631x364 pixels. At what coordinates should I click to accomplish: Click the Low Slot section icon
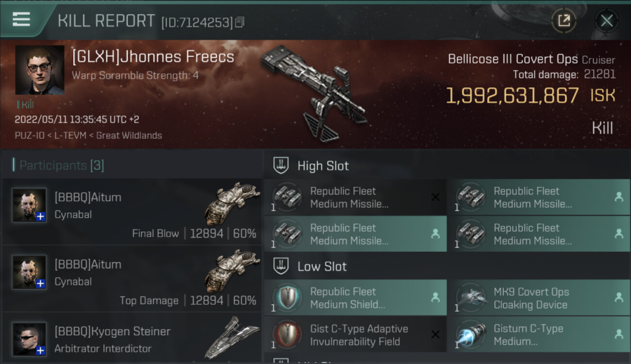pyautogui.click(x=281, y=266)
